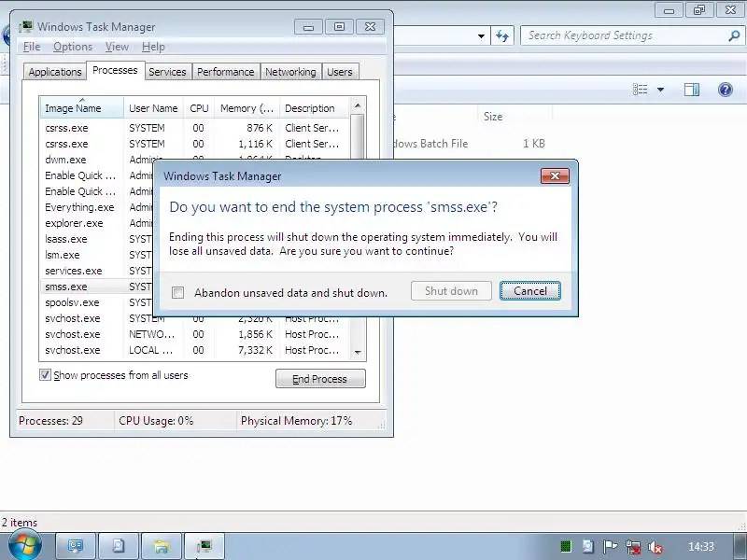Click process list scroll up arrow

pyautogui.click(x=358, y=105)
